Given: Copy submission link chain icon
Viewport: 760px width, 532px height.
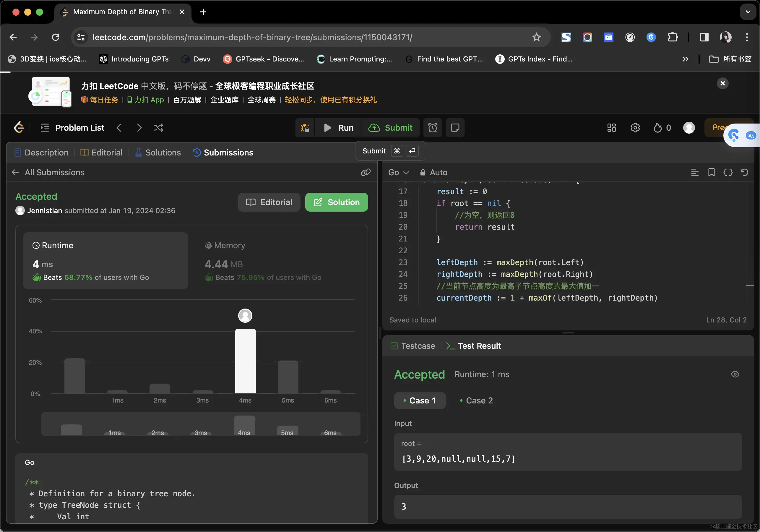Looking at the screenshot, I should tap(366, 172).
